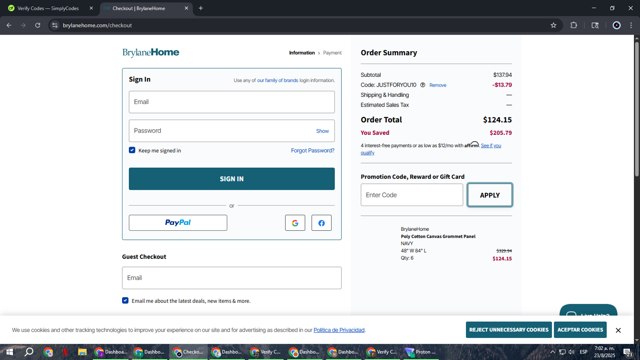This screenshot has width=640, height=360.
Task: Select the Checkout BrylaneHome tab
Action: [x=146, y=8]
